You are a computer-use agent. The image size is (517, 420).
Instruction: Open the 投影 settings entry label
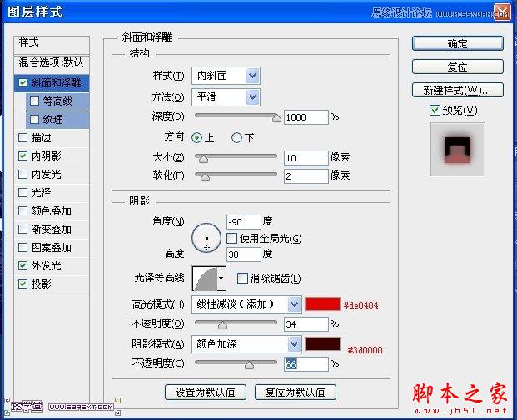coord(42,284)
